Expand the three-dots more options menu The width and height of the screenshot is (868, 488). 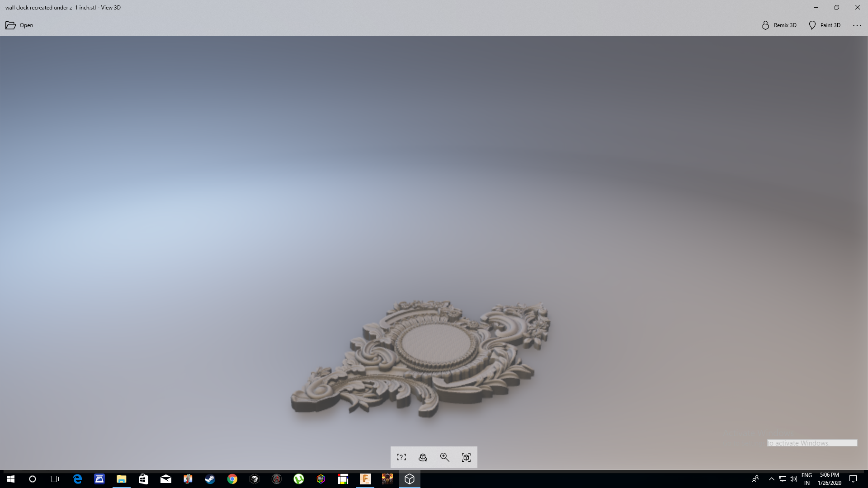pyautogui.click(x=857, y=25)
